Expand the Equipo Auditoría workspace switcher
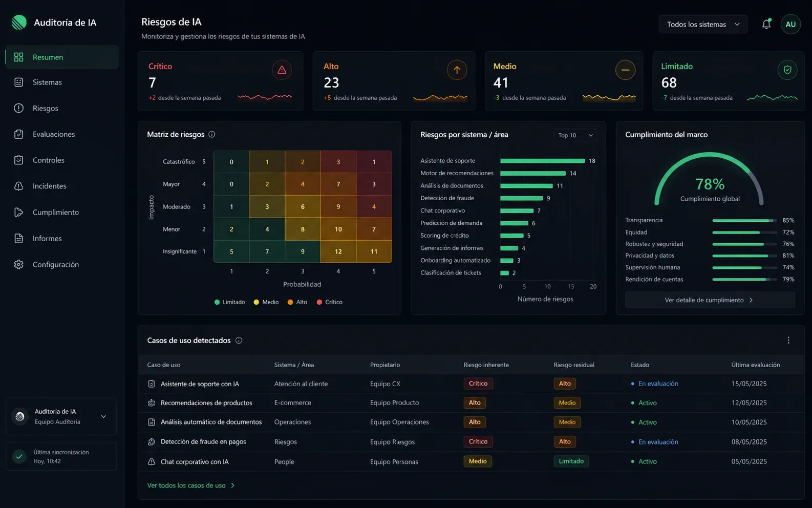812x508 pixels. click(61, 417)
